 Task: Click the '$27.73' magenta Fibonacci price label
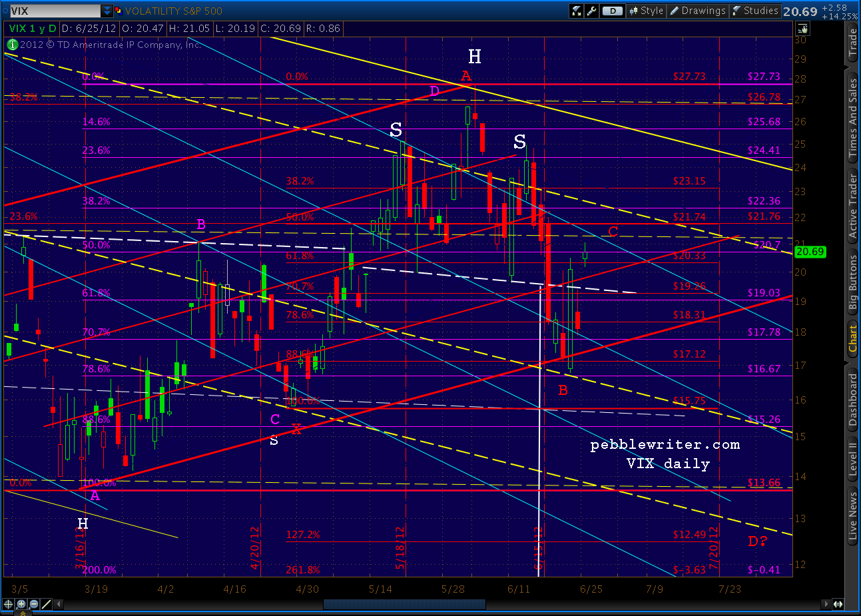coord(764,77)
